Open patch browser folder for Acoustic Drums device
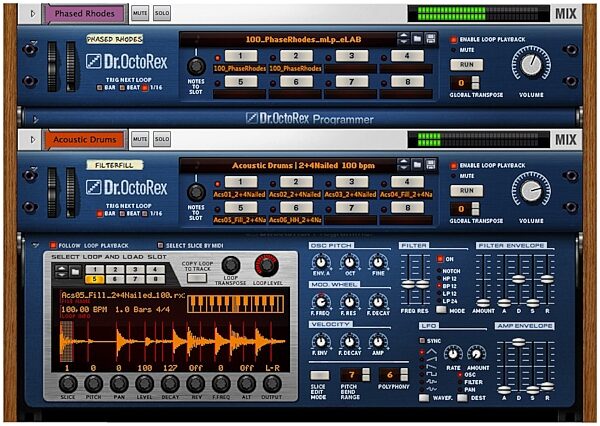 pos(417,165)
